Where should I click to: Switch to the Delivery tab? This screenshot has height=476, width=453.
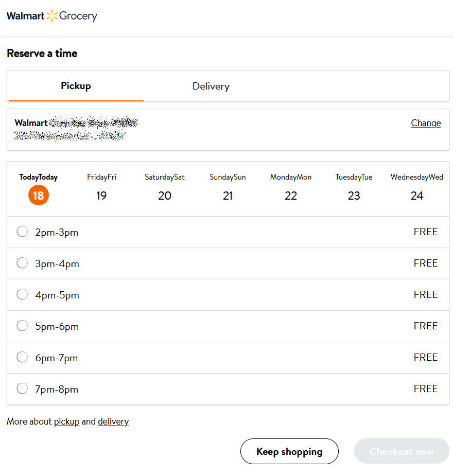(x=211, y=86)
